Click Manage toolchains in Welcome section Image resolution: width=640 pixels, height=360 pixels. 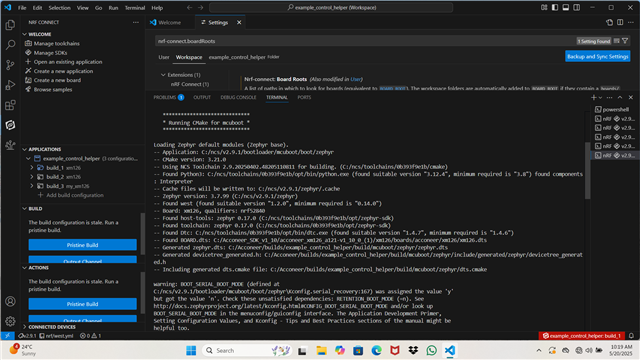(x=56, y=43)
